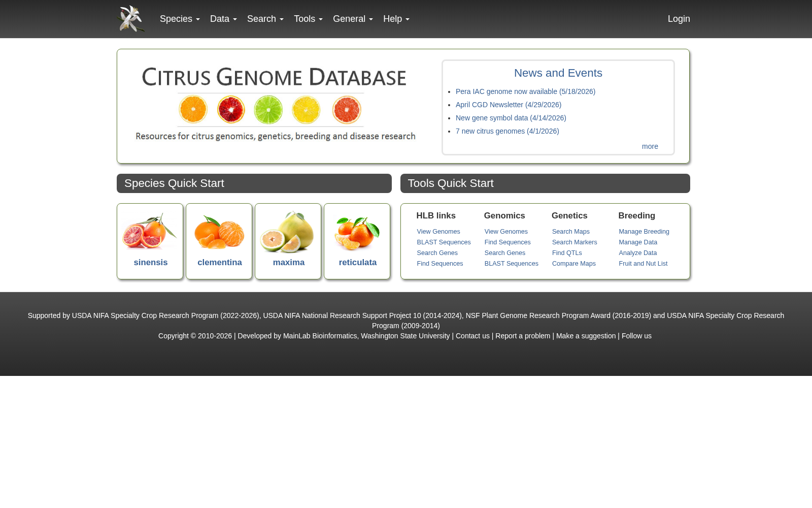The image size is (812, 508).
Task: Open View Genomes under HLB links
Action: pos(438,232)
